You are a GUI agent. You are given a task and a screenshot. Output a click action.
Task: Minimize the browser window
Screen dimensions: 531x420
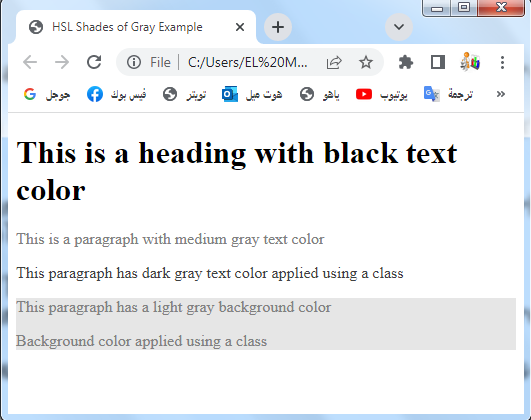pyautogui.click(x=437, y=8)
